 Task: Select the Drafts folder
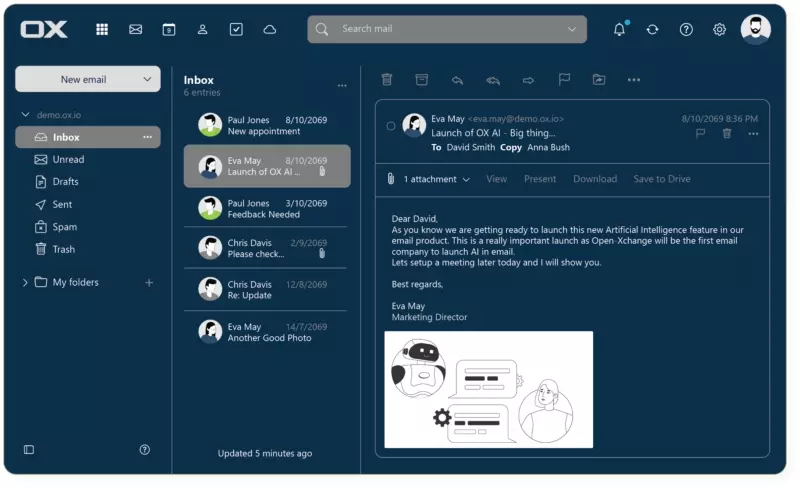click(65, 182)
